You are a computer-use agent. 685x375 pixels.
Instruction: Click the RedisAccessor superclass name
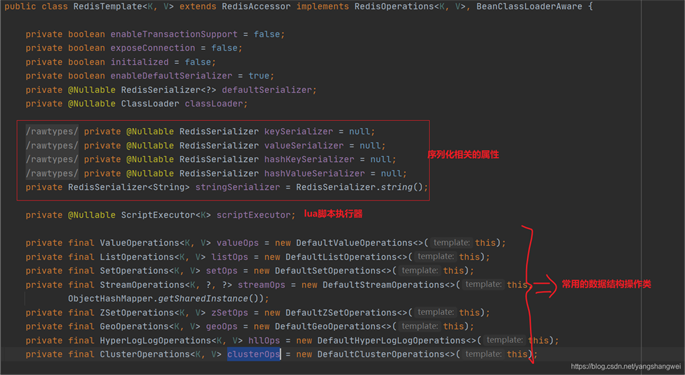coord(256,7)
